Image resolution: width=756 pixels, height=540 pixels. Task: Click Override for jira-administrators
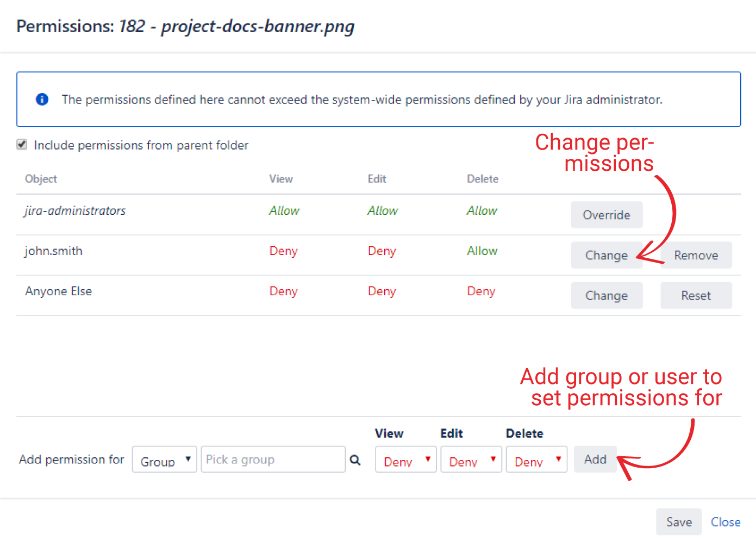[x=607, y=215]
